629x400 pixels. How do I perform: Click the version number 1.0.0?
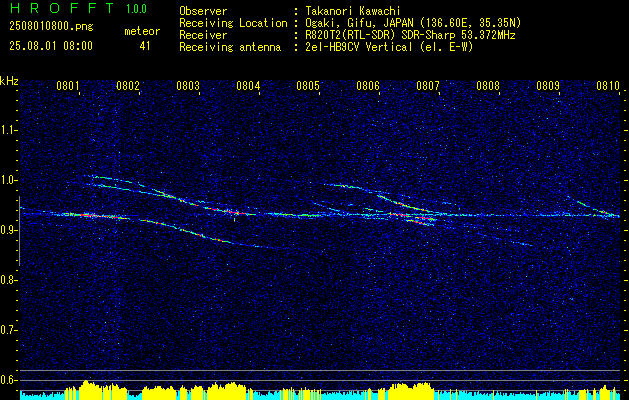pyautogui.click(x=136, y=8)
